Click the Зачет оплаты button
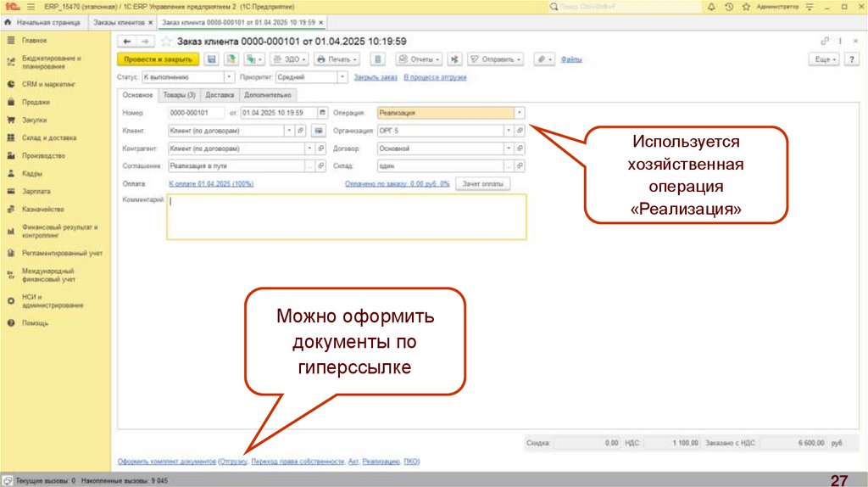This screenshot has height=487, width=868. 483,183
